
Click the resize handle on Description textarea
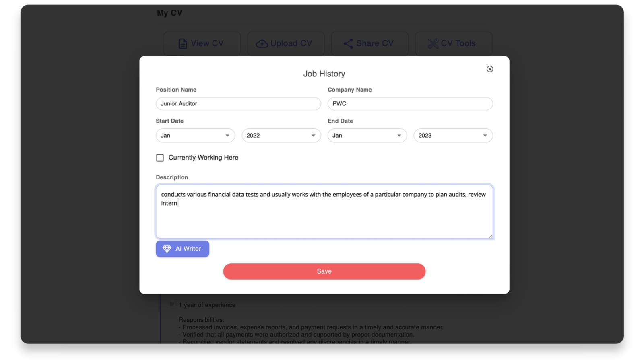pyautogui.click(x=491, y=236)
